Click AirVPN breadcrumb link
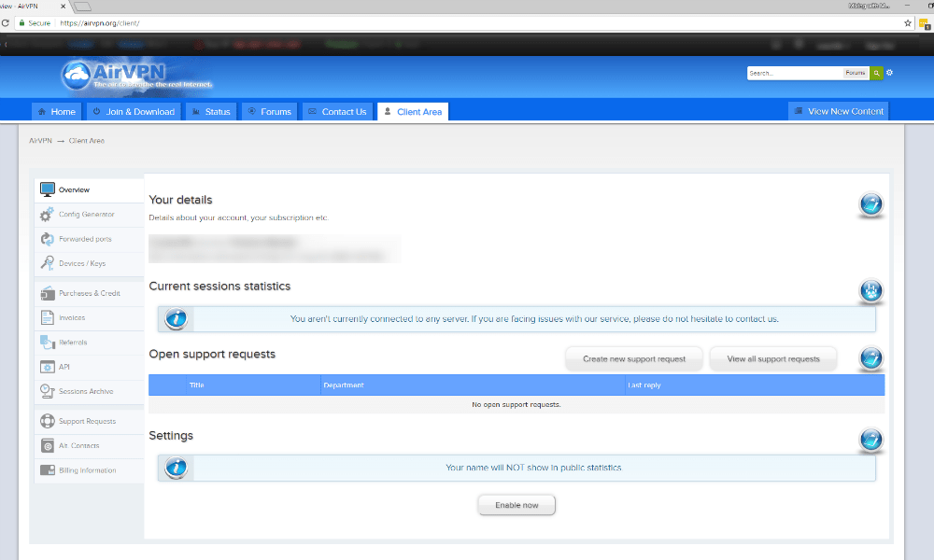The image size is (934, 560). [x=40, y=141]
